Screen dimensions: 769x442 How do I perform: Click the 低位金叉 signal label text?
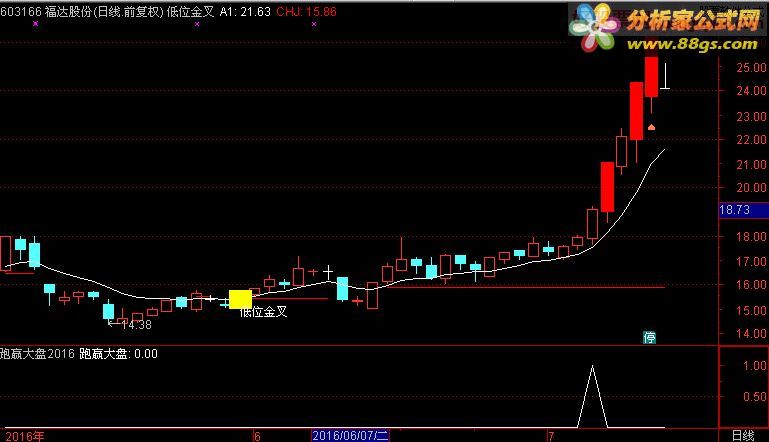pyautogui.click(x=264, y=312)
